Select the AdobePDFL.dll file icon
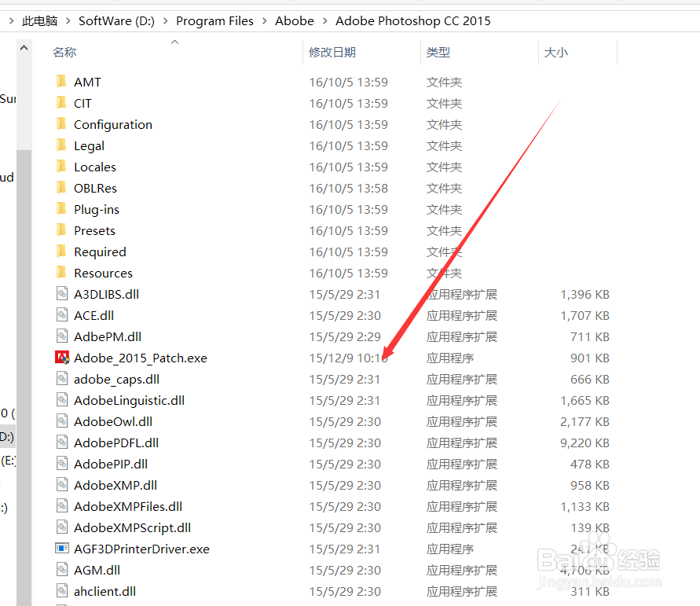 click(63, 443)
